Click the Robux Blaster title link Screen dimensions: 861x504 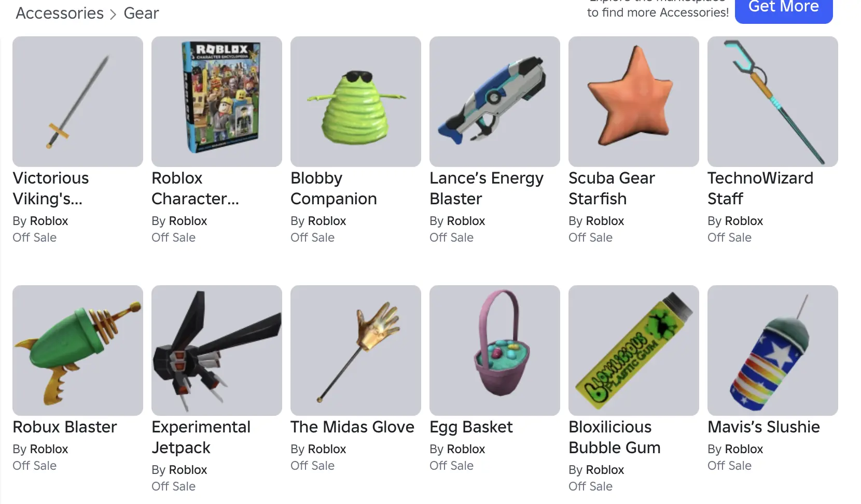pyautogui.click(x=65, y=427)
